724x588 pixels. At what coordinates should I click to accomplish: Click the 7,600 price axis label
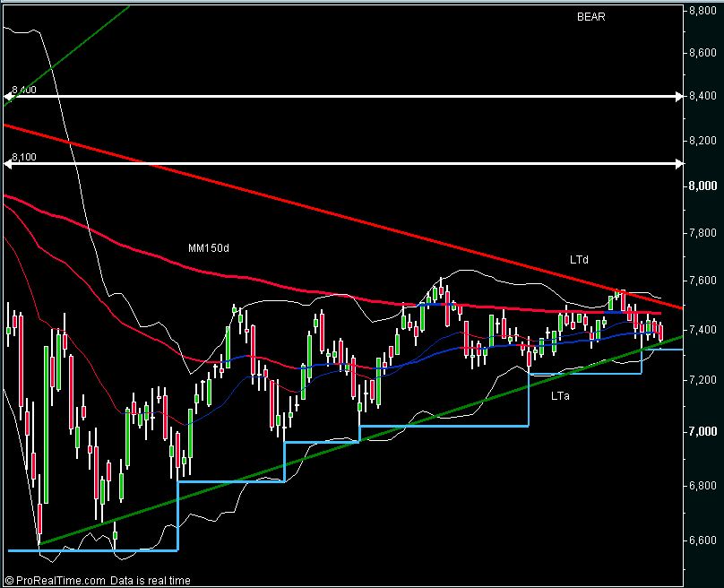[x=702, y=281]
